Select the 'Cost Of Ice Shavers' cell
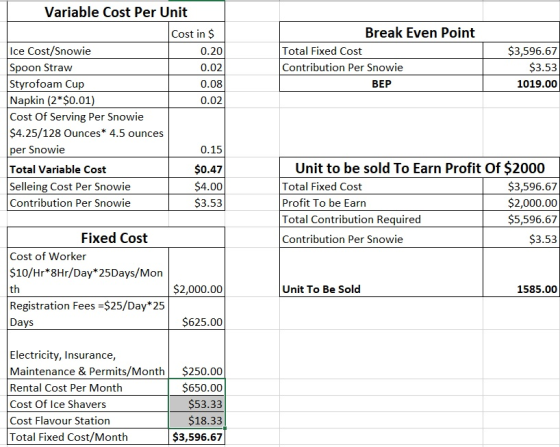 (88, 404)
